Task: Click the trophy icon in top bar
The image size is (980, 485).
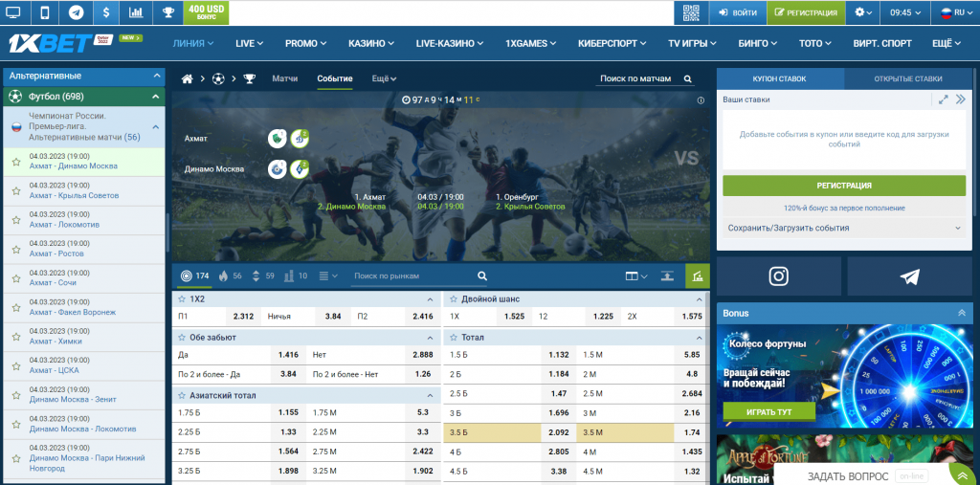Action: pos(168,12)
